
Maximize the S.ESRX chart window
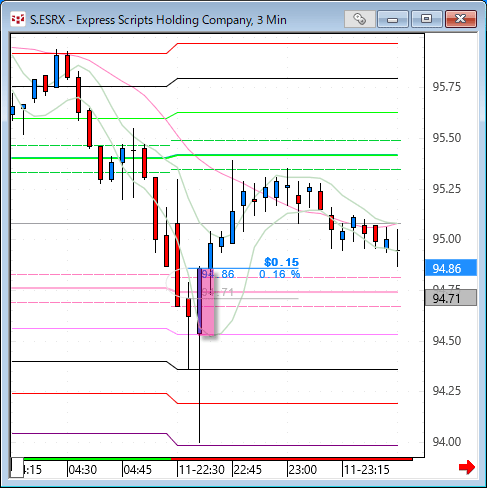426,19
